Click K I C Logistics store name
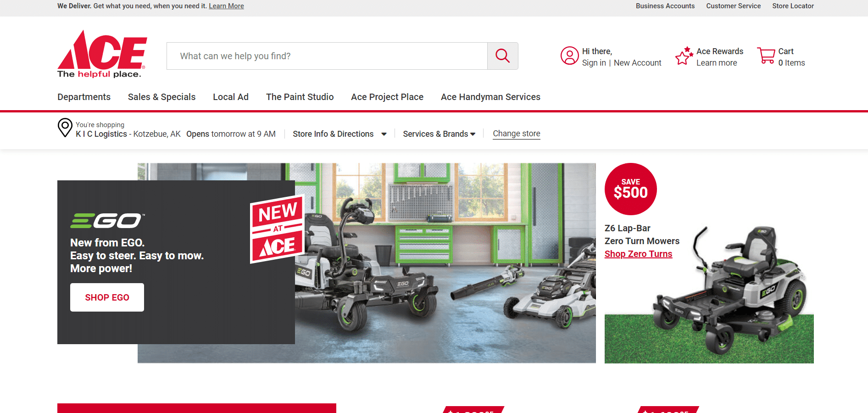 (x=101, y=134)
